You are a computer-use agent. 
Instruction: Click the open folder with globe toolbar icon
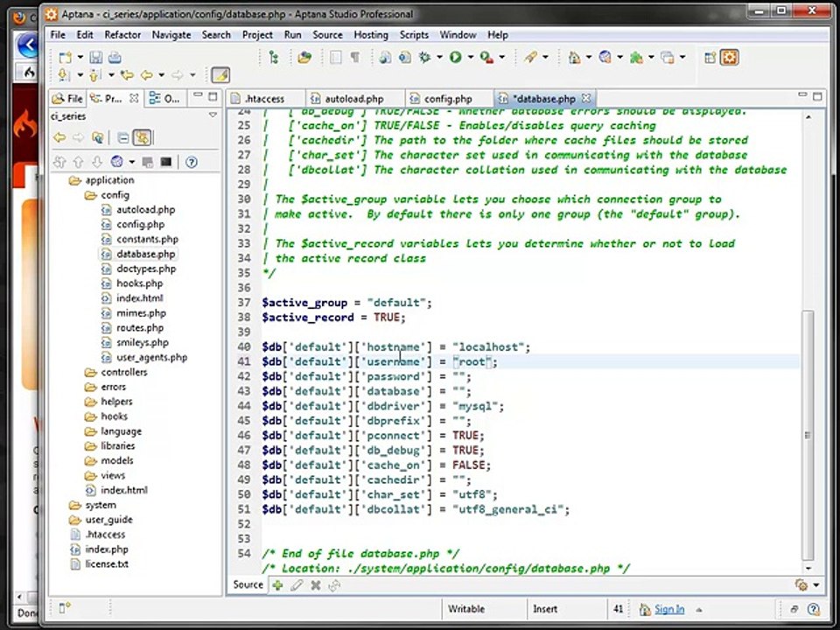click(304, 58)
